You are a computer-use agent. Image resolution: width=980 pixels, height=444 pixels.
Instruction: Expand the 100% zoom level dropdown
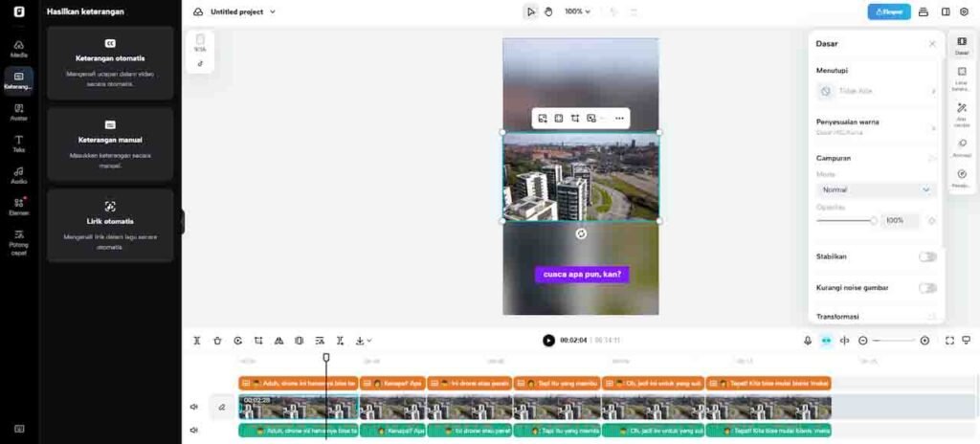click(x=577, y=11)
